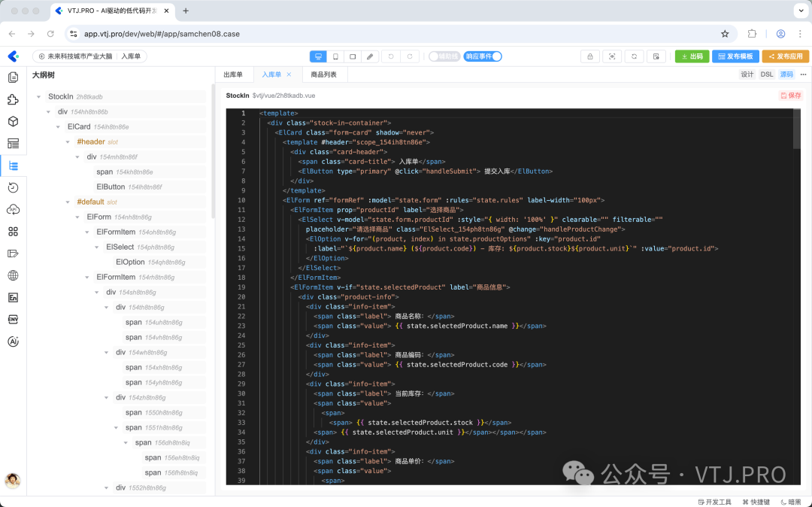Screen dimensions: 812x507
Task: Collapse span 1551h8tn86g tree node
Action: click(x=116, y=428)
